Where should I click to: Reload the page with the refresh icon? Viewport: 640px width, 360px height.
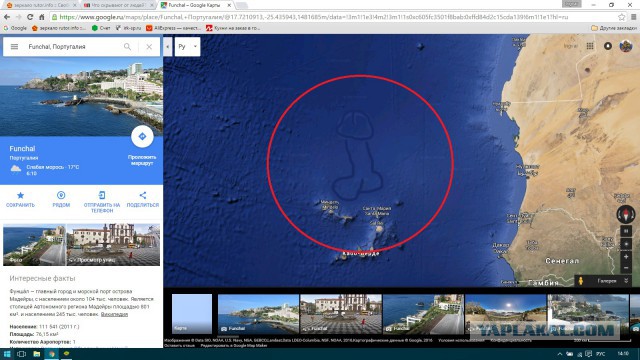pyautogui.click(x=30, y=17)
